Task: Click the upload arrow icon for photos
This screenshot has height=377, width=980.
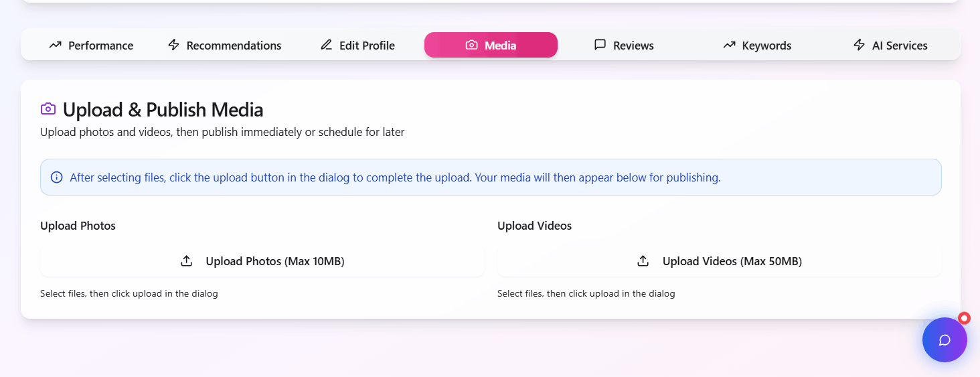Action: 187,261
